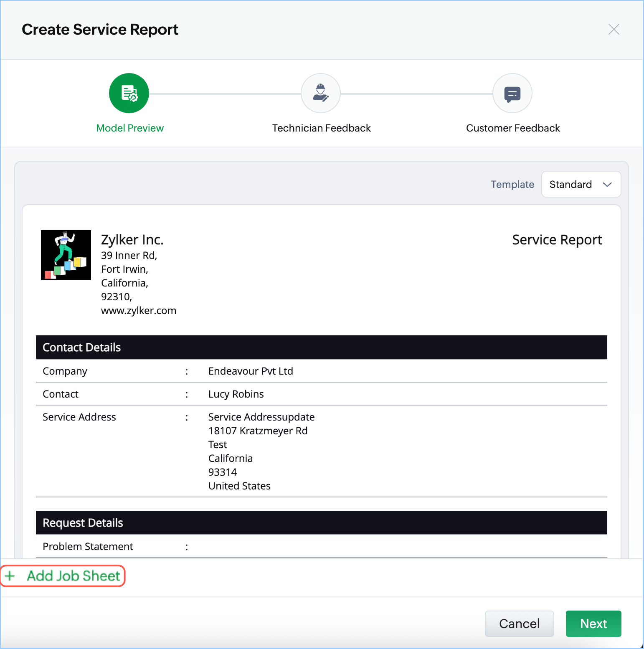Click the Request Details section header
Screen dimensions: 644x649
(x=83, y=523)
